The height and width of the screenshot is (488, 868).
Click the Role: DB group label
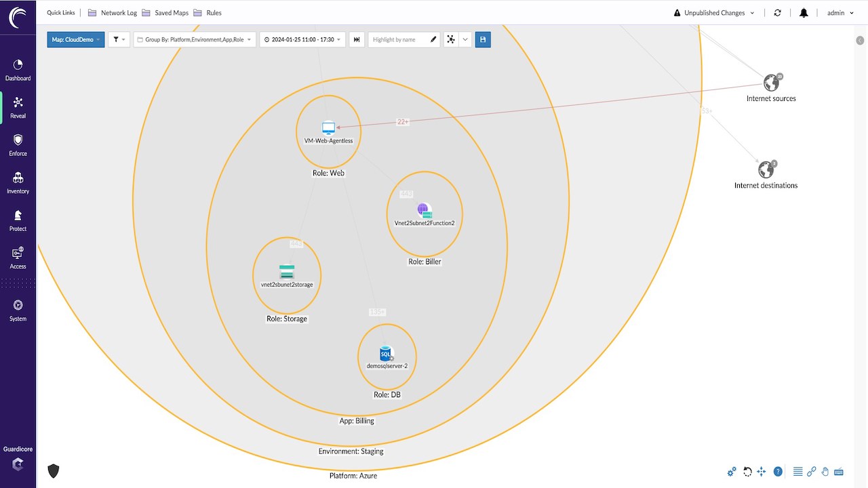387,394
